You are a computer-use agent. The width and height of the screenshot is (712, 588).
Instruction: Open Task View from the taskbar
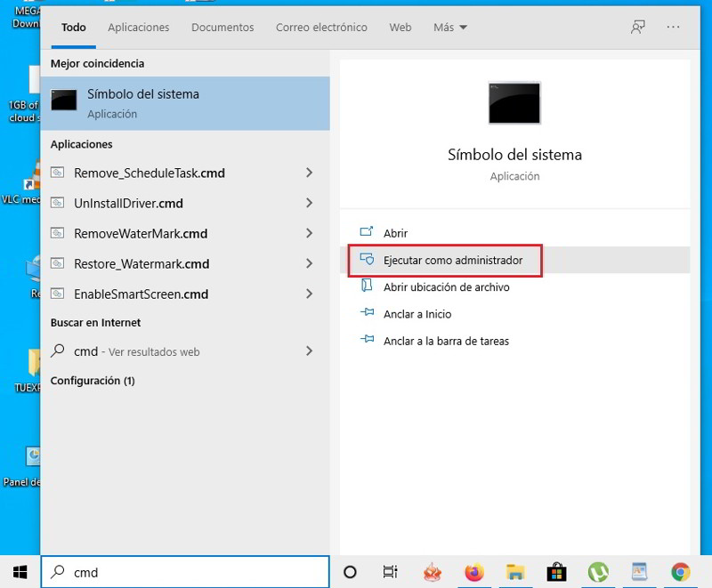click(390, 572)
